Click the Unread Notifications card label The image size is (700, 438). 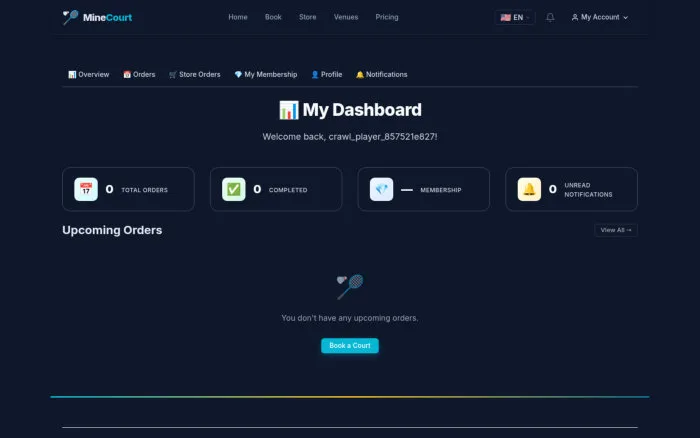pyautogui.click(x=588, y=190)
